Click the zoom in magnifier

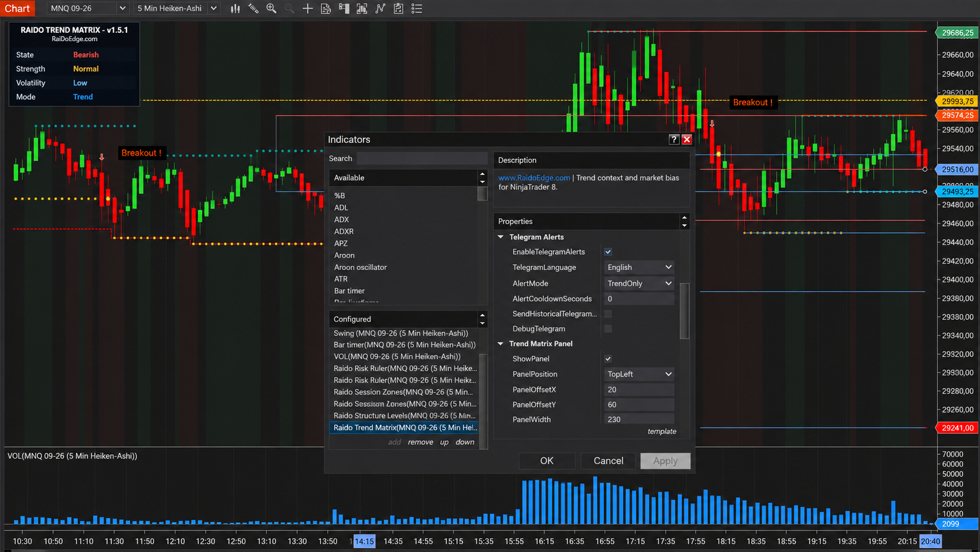(x=271, y=8)
